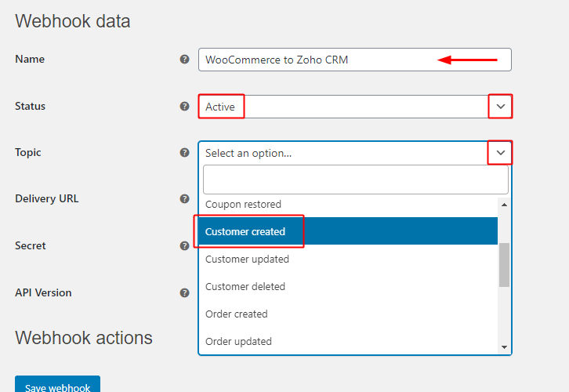Viewport: 569px width, 392px height.
Task: Select Coupon restored from Topic list
Action: coord(348,205)
